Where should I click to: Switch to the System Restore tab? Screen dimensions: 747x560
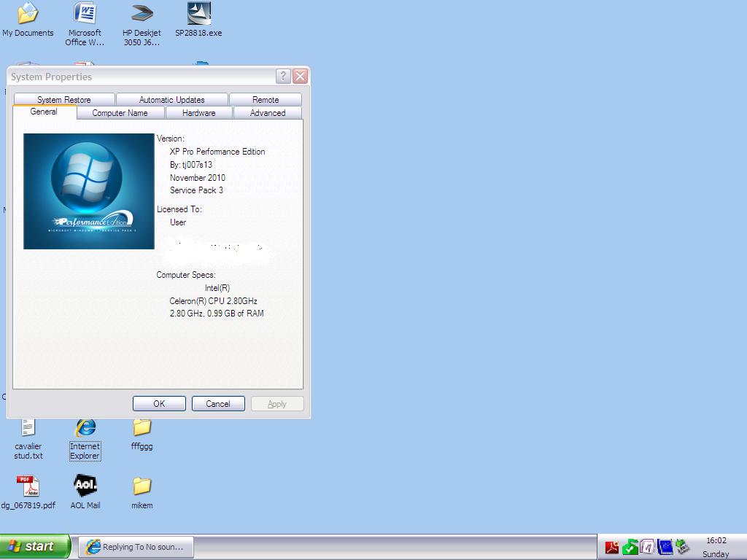64,99
